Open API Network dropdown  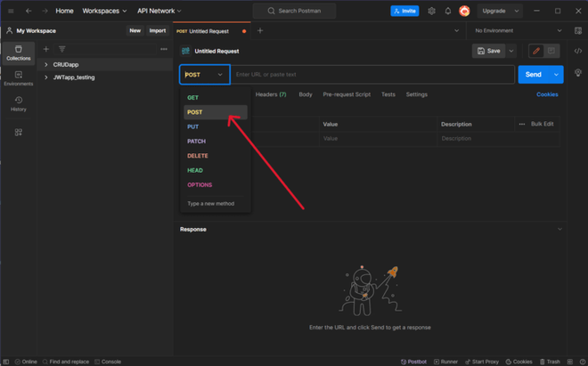click(x=159, y=11)
